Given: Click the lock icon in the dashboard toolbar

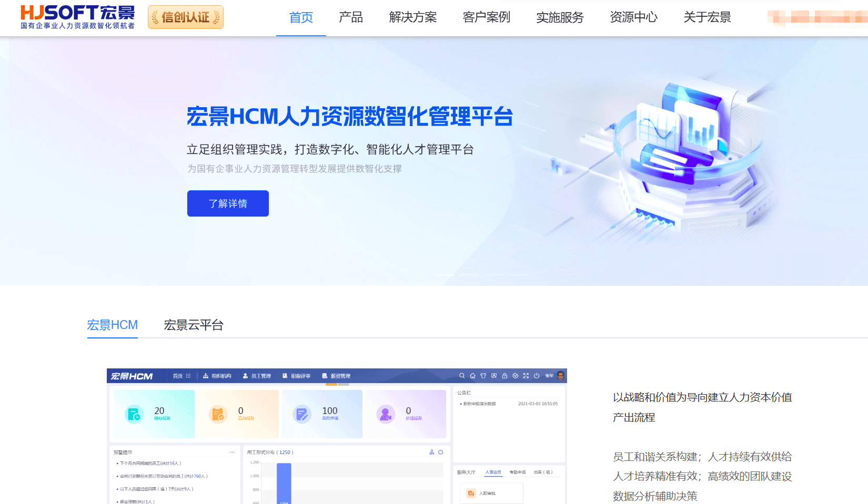Looking at the screenshot, I should pos(504,376).
